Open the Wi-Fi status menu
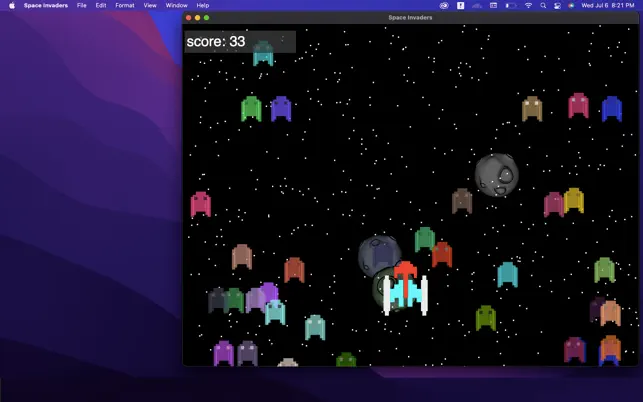Screen dimensions: 643x402 [528, 5]
